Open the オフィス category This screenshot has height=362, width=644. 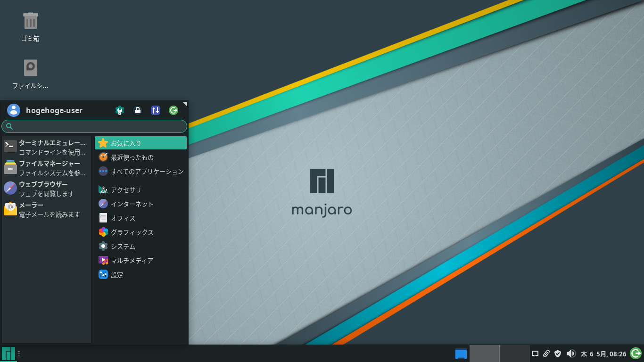point(140,218)
